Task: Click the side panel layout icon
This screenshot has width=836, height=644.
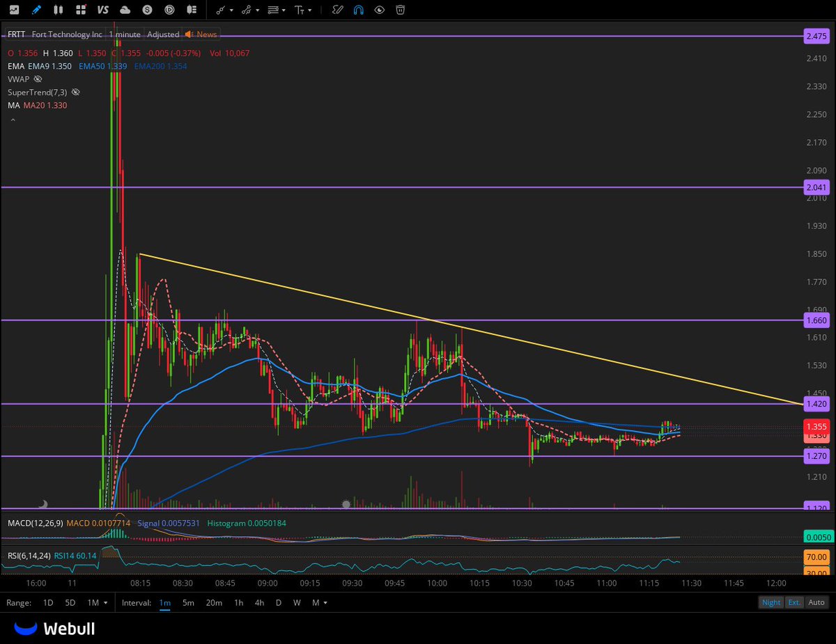Action: 192,10
